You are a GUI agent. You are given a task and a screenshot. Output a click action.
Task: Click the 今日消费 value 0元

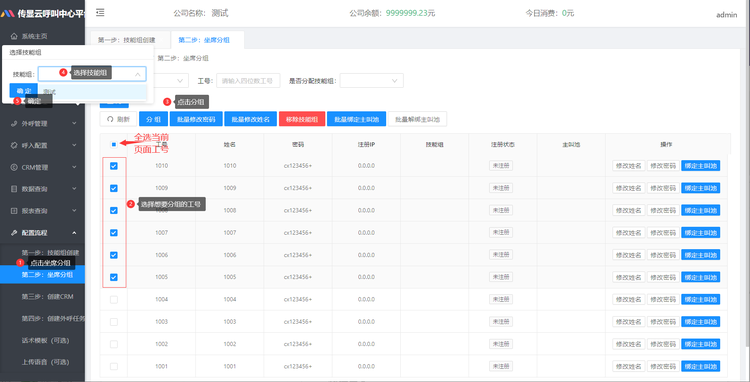(568, 13)
